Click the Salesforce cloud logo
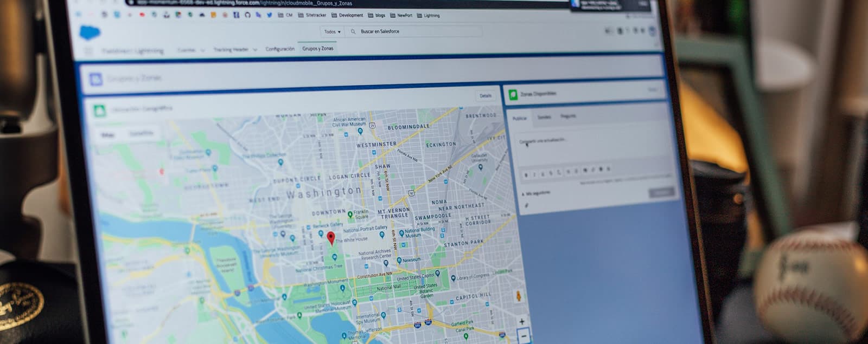Screen dimensions: 868x344 click(x=90, y=32)
